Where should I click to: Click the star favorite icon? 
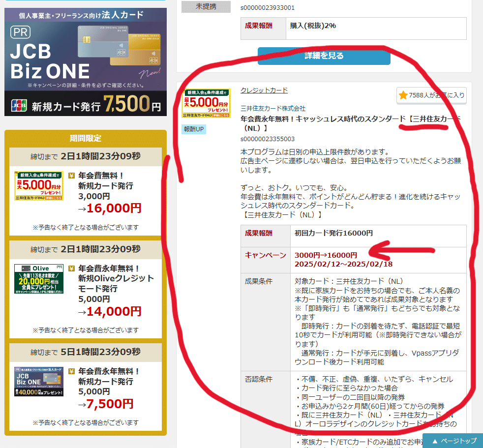click(403, 95)
